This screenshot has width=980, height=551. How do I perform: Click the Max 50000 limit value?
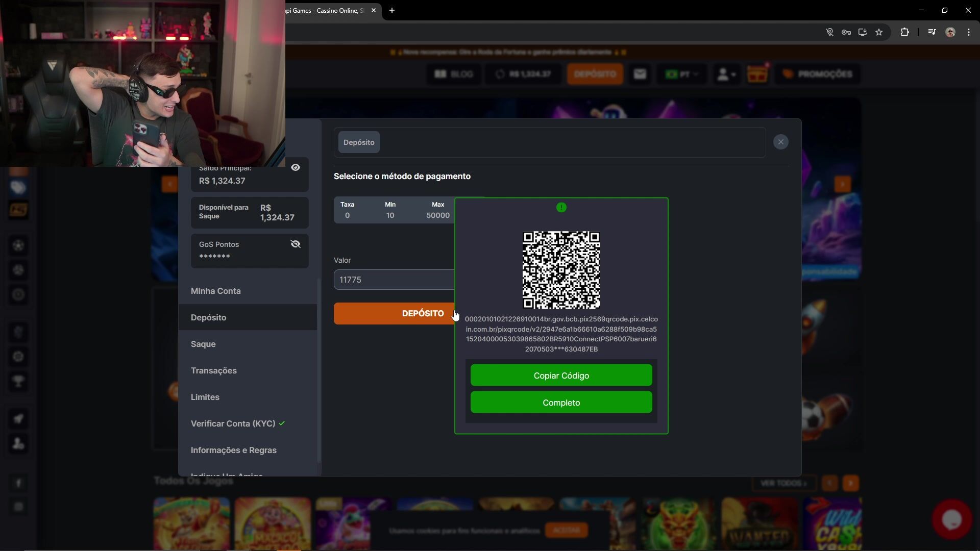coord(438,215)
